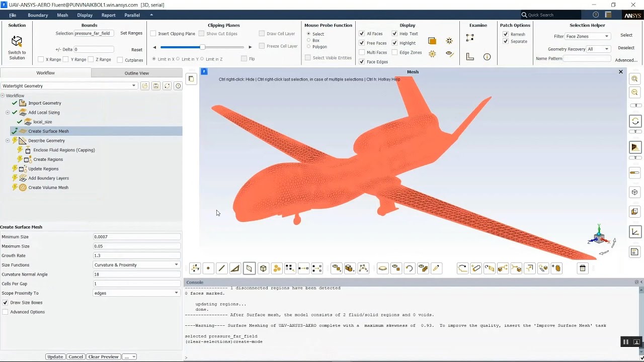The height and width of the screenshot is (362, 644).
Task: Open the Boundary menu
Action: 38,15
